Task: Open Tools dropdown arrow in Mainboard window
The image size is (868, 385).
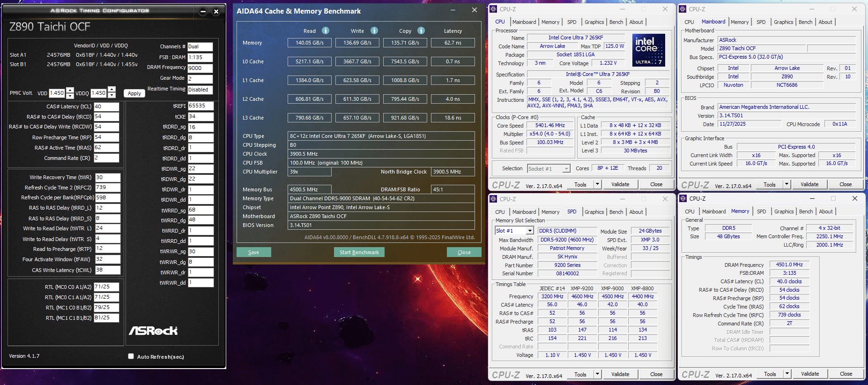Action: coord(786,184)
